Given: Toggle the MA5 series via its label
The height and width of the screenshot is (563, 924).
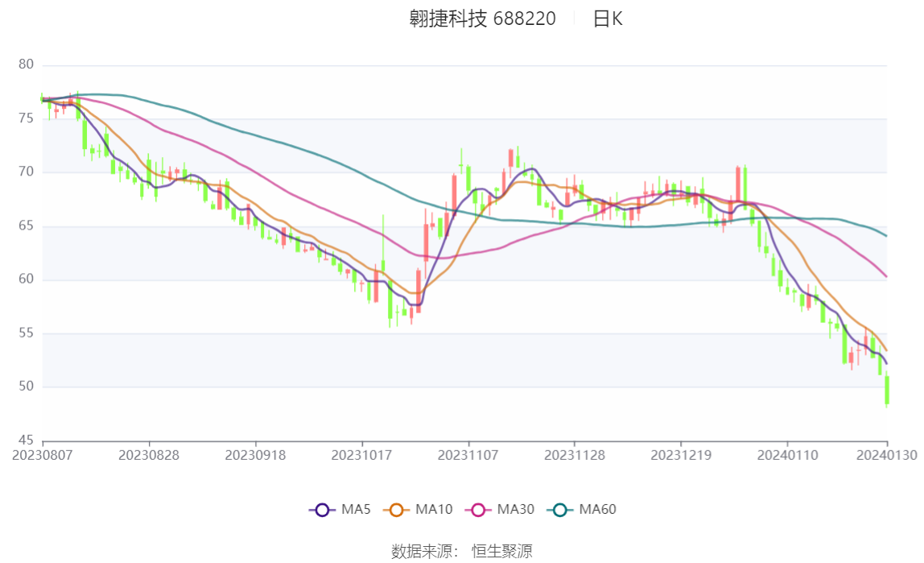Looking at the screenshot, I should click(x=356, y=510).
